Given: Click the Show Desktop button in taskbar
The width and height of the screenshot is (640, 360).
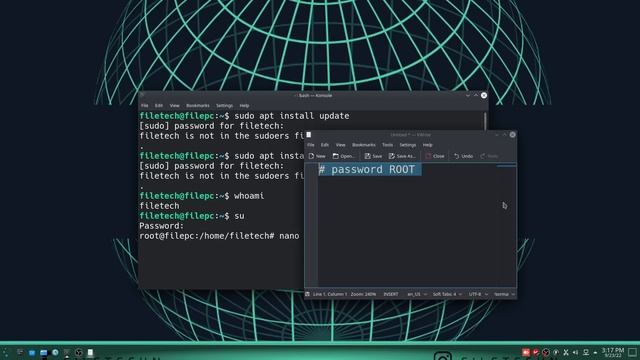Looking at the screenshot, I should (633, 352).
